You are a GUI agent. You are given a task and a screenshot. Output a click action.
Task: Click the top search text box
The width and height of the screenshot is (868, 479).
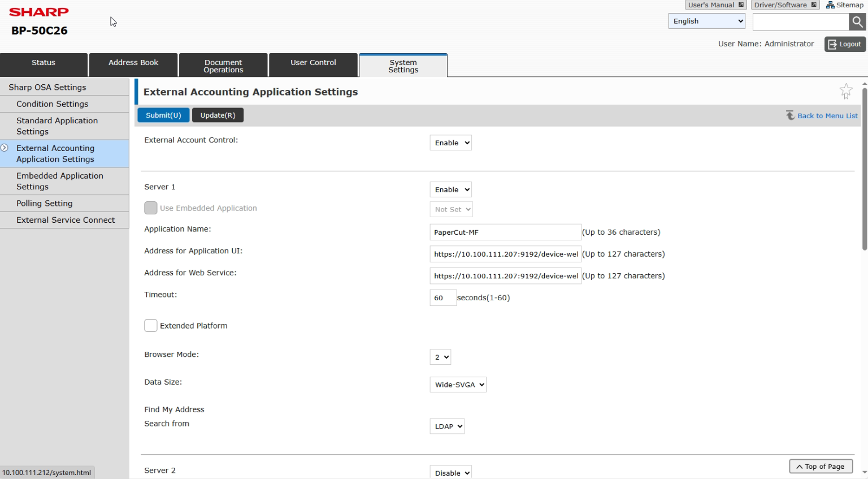(801, 21)
